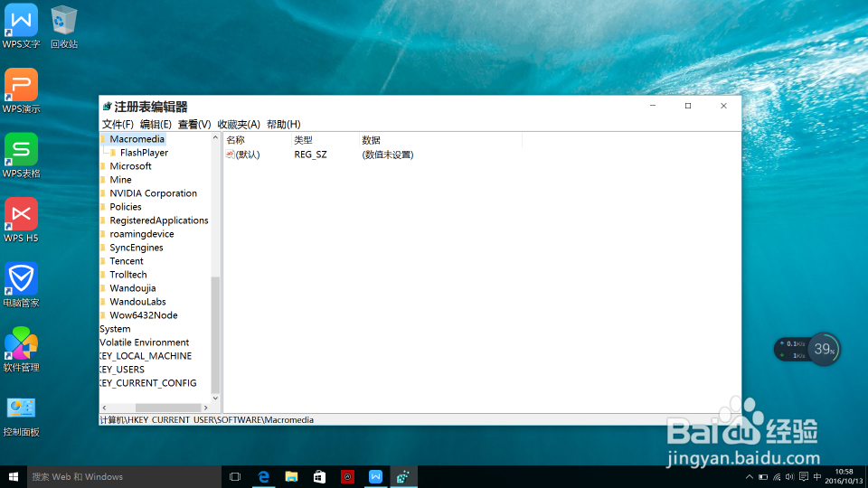Select the Trolltech registry key
Image resolution: width=868 pixels, height=488 pixels.
(x=127, y=275)
